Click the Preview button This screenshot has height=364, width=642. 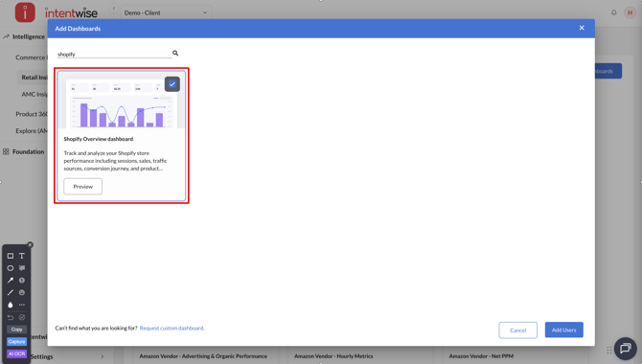tap(82, 186)
